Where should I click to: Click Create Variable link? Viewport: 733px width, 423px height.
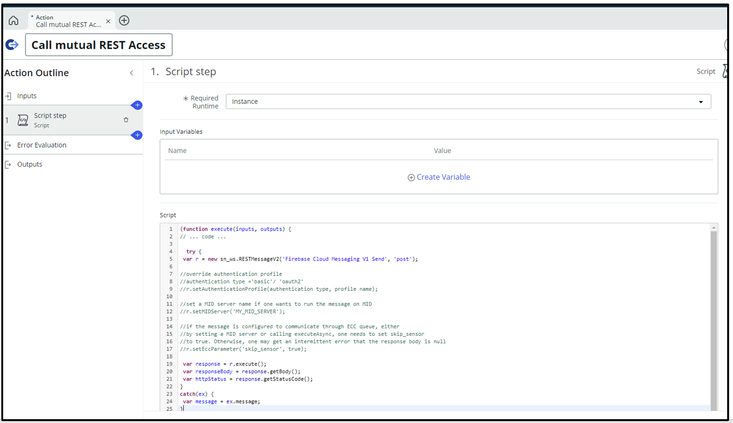pyautogui.click(x=443, y=177)
